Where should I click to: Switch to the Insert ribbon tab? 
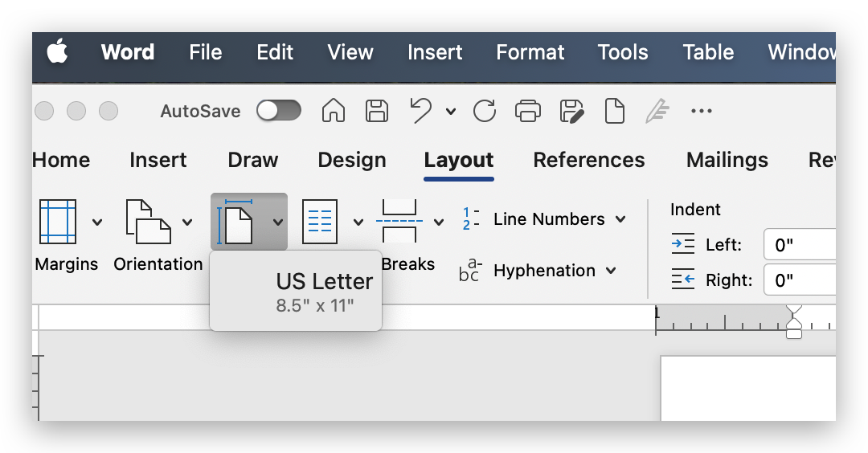158,160
